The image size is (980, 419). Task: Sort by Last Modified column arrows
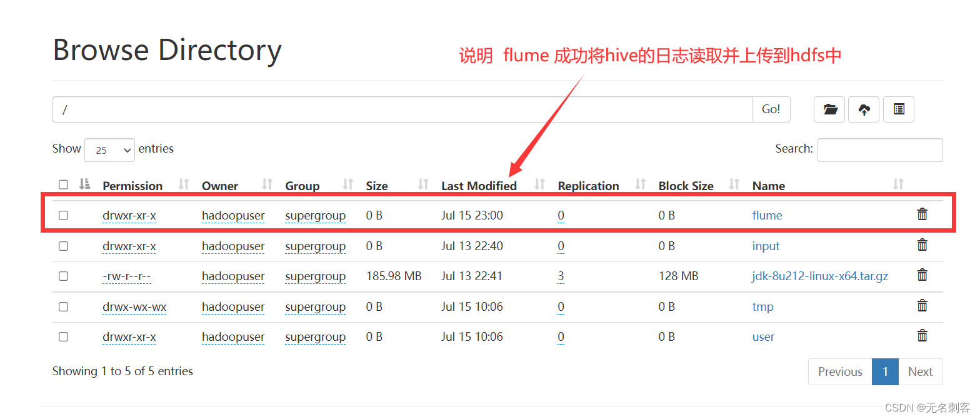pyautogui.click(x=540, y=184)
